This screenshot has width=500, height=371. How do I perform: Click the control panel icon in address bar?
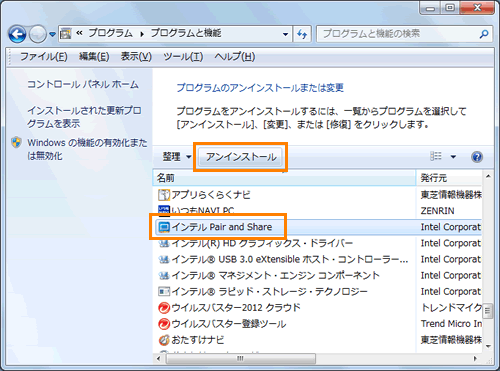(66, 34)
